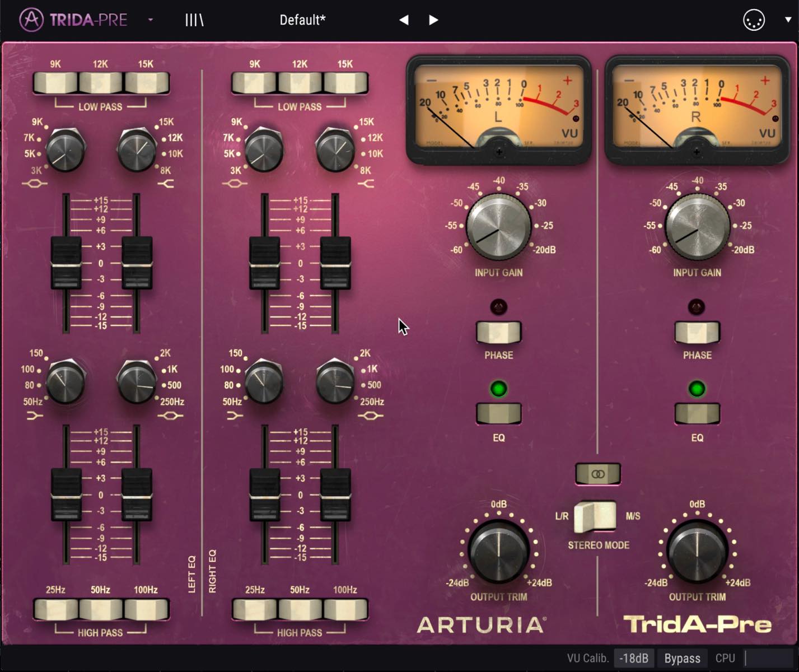Image resolution: width=799 pixels, height=672 pixels.
Task: Select the previous preset arrow
Action: (404, 20)
